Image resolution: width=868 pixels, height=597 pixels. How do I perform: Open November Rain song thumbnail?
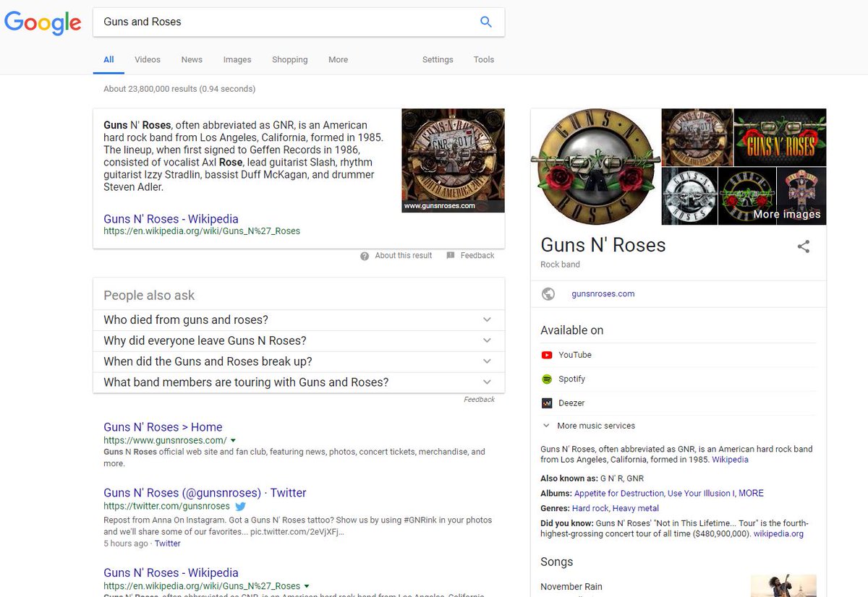click(x=783, y=585)
